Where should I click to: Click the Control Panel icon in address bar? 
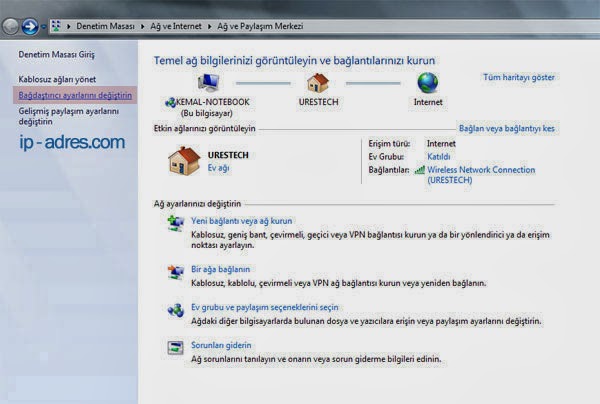pos(56,26)
